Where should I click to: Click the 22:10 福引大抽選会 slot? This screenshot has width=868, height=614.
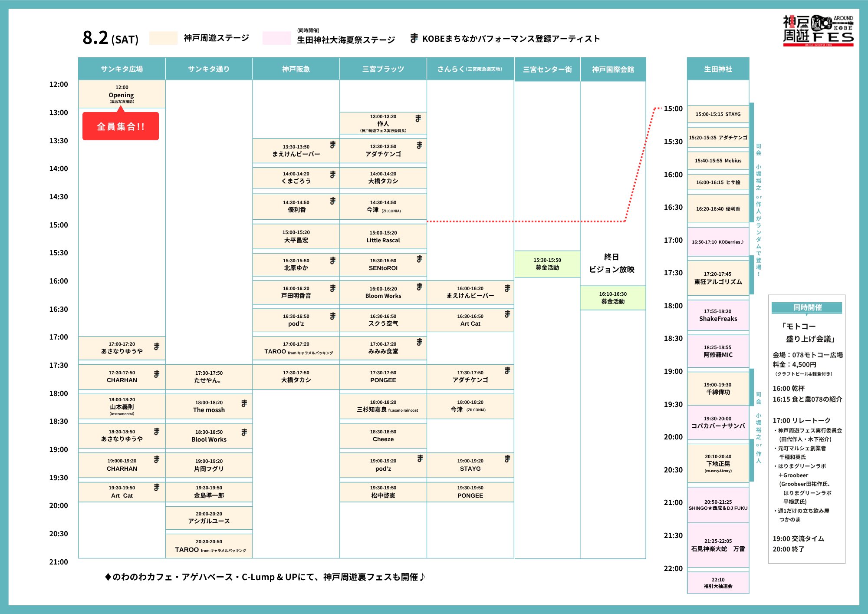(718, 583)
